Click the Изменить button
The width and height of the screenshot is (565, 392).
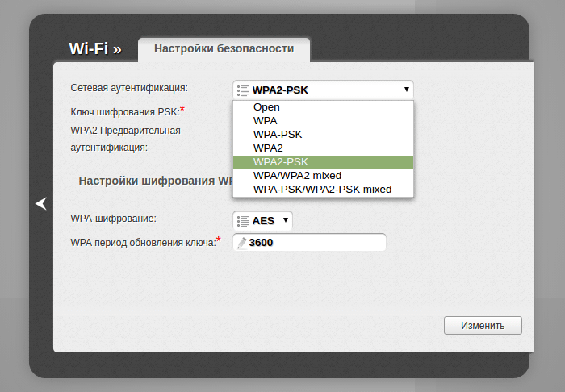tap(483, 325)
